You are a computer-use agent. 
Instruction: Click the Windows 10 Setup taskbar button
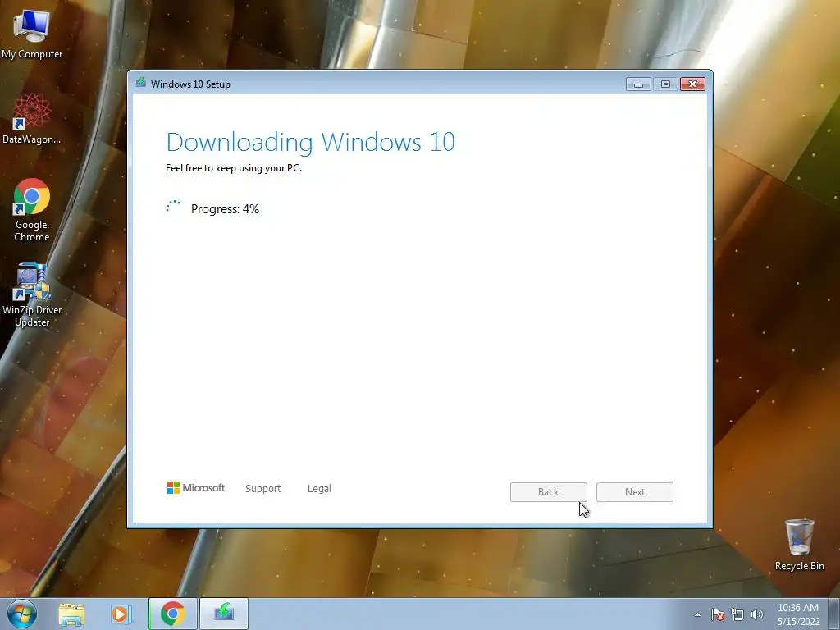224,614
